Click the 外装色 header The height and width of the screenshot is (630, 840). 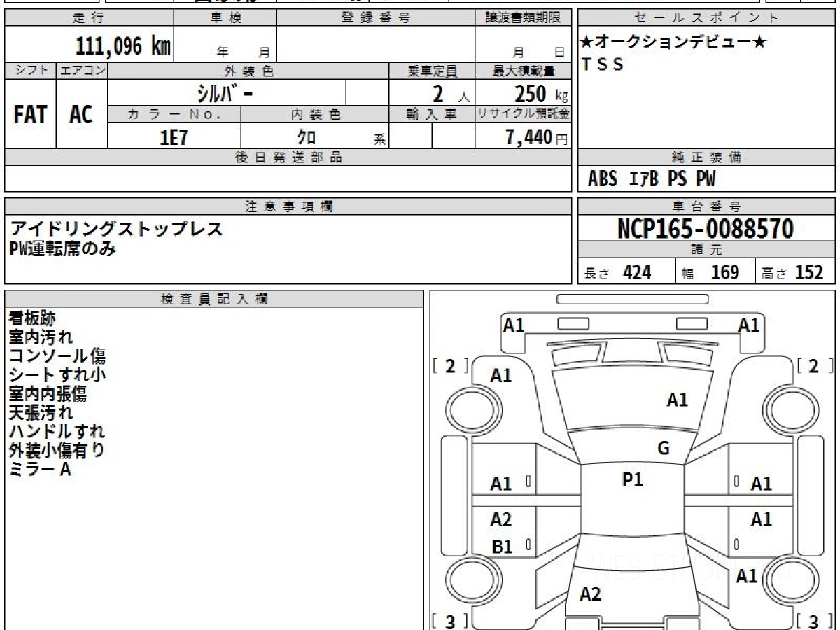pyautogui.click(x=248, y=71)
